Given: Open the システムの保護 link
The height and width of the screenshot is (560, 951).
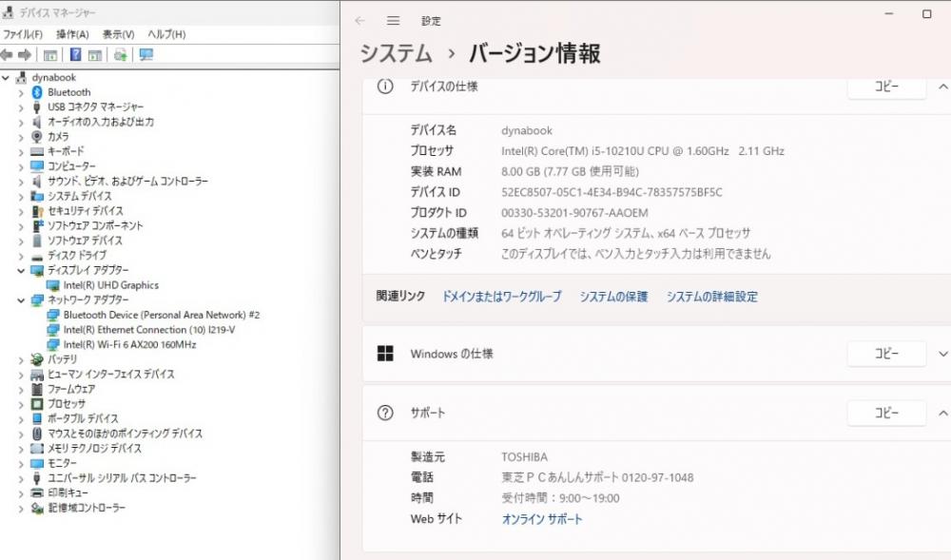Looking at the screenshot, I should click(x=613, y=297).
